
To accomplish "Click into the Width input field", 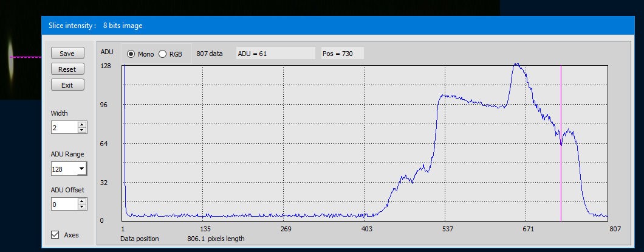I will (x=64, y=128).
